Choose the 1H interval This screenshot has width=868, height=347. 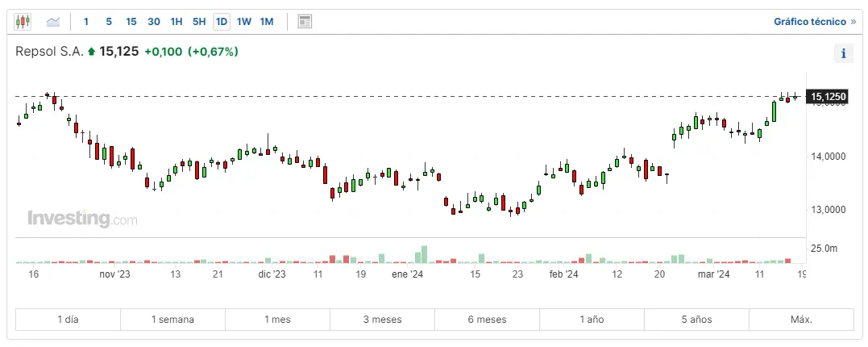click(x=177, y=22)
